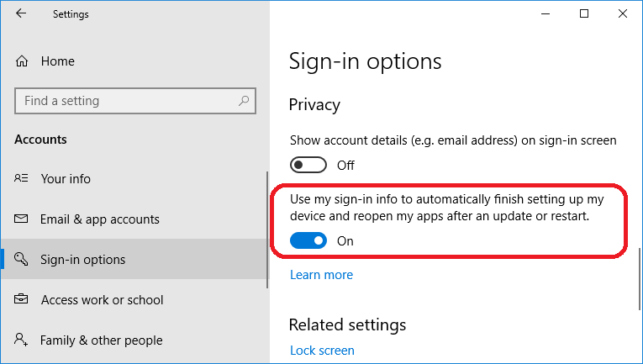The width and height of the screenshot is (643, 364).
Task: Open the Learn more link
Action: pos(321,275)
